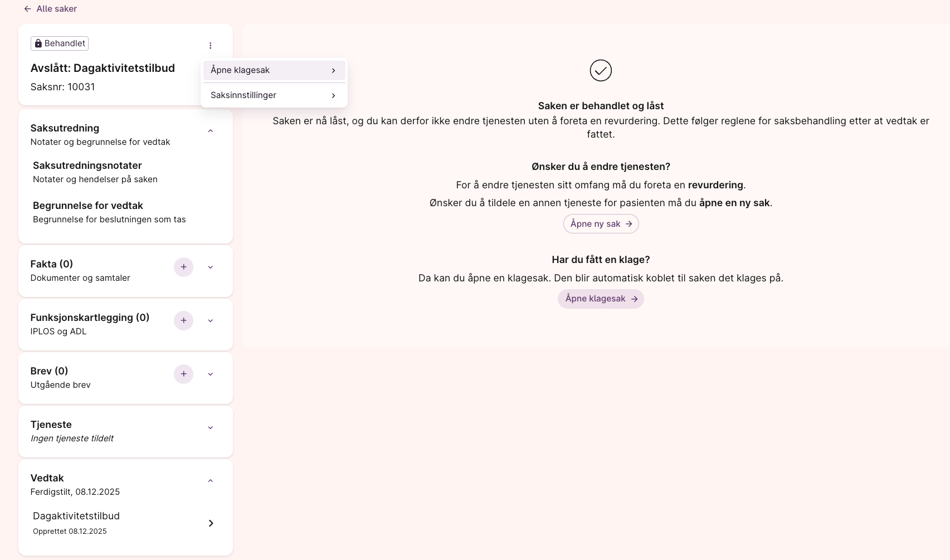Click the back arrow beside Alle saker
950x560 pixels.
tap(27, 9)
